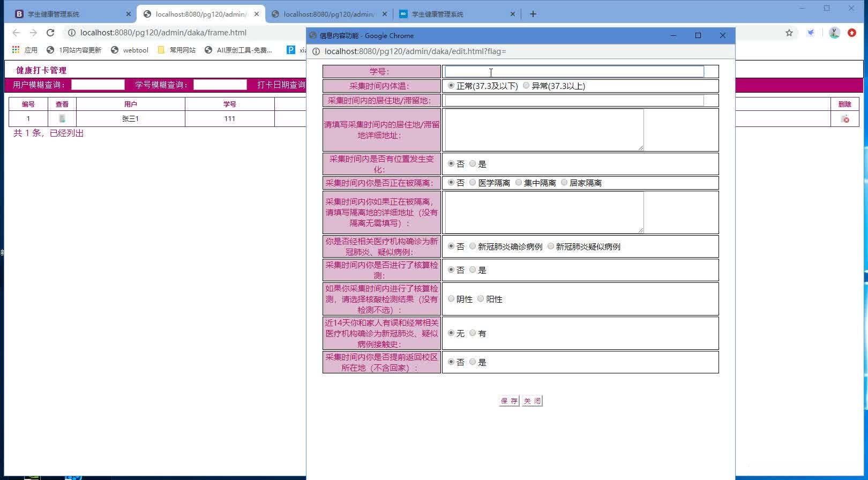Select 阳性 test result radio
This screenshot has width=868, height=480.
pos(481,298)
